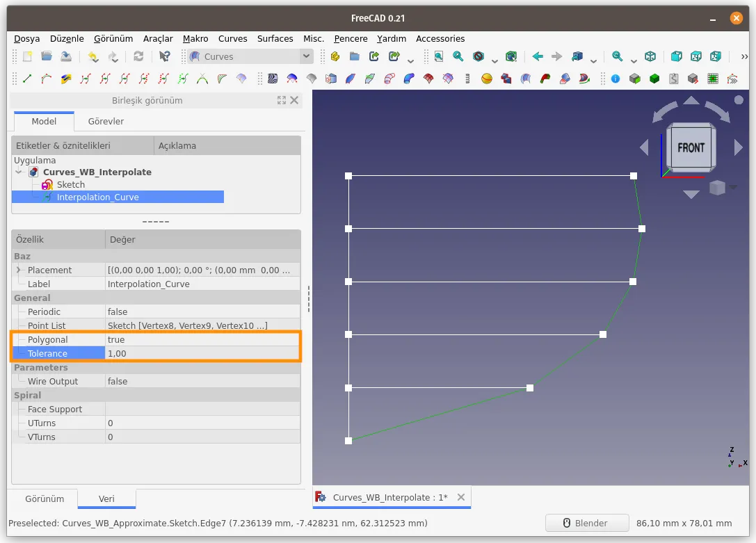The height and width of the screenshot is (543, 756).
Task: Rotate view with cube up arrow
Action: click(x=691, y=100)
